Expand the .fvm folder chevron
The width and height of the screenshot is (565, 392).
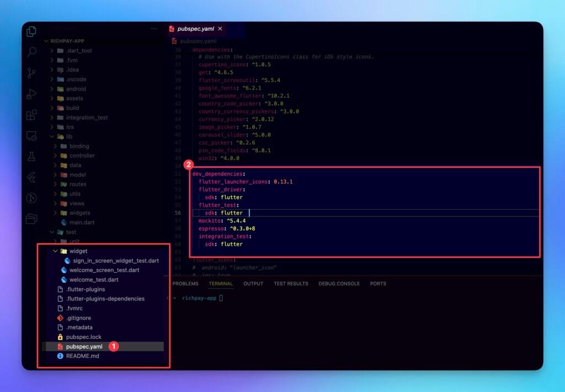click(x=52, y=60)
